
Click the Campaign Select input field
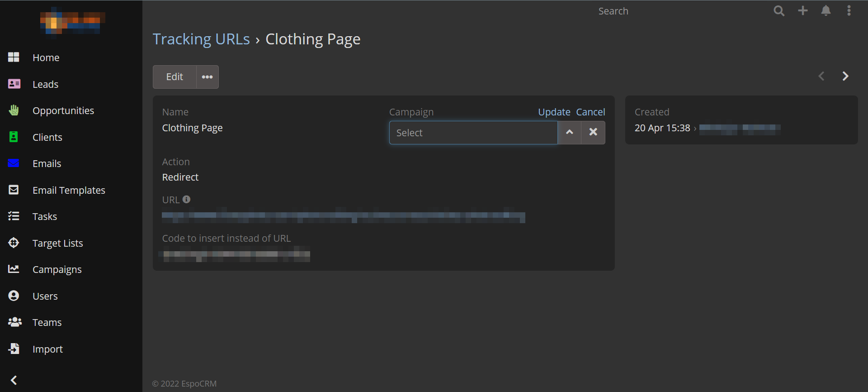(473, 133)
